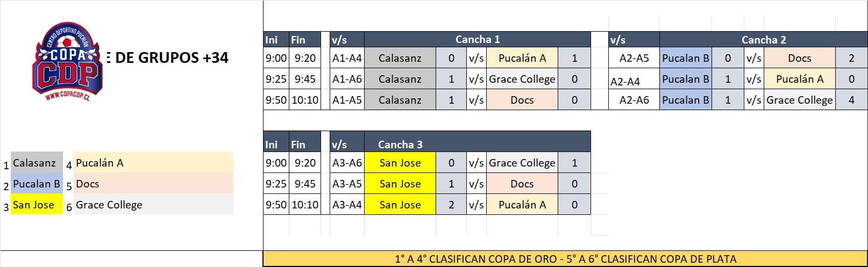The height and width of the screenshot is (267, 868).
Task: Select the grey Calasanz legend cell
Action: click(x=37, y=163)
